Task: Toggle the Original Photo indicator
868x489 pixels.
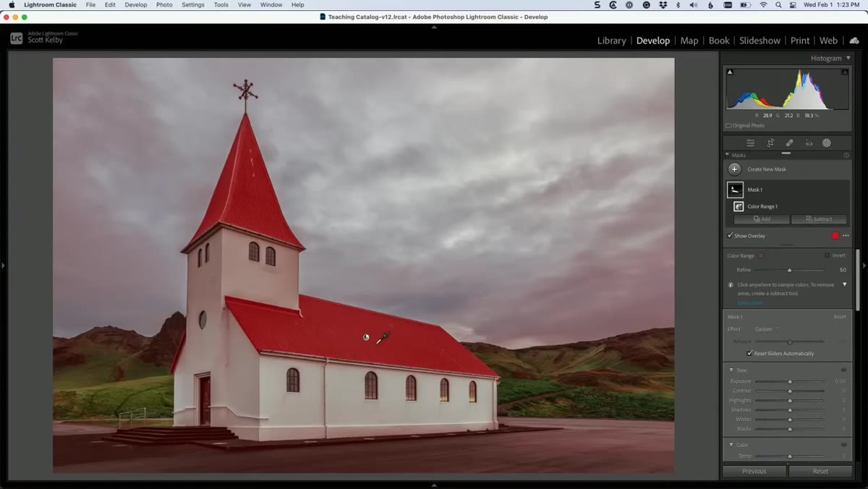Action: click(744, 126)
